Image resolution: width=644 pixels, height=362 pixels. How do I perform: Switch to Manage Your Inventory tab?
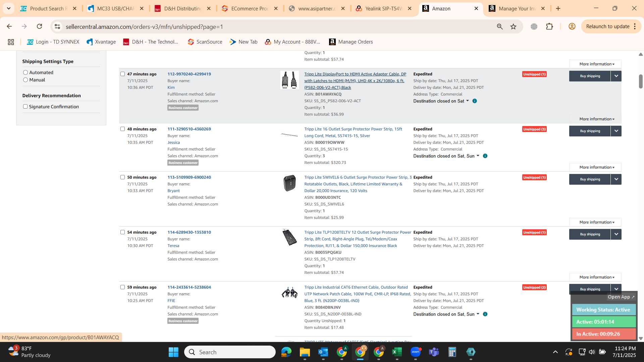point(517,8)
